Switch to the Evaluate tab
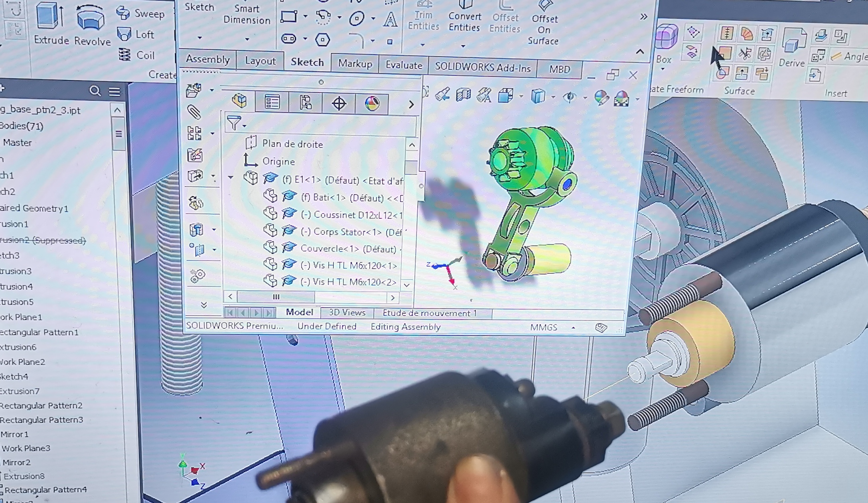 coord(404,65)
